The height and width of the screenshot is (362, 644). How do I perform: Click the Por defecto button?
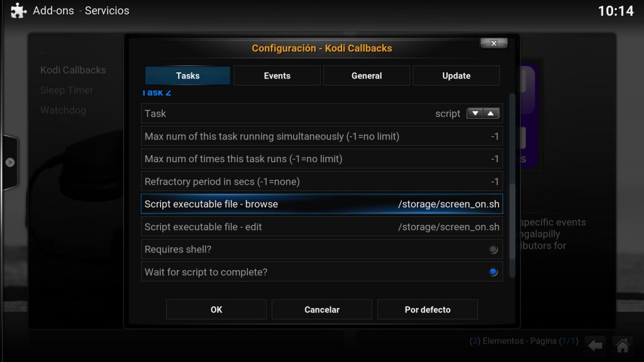click(428, 309)
